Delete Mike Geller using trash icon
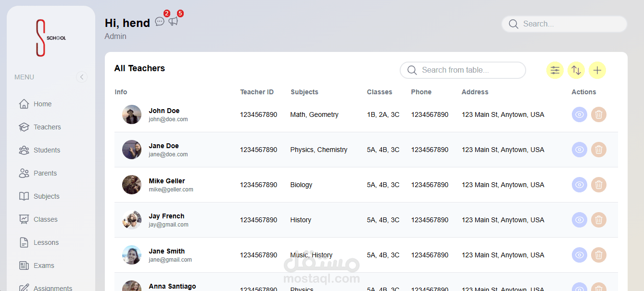 pyautogui.click(x=599, y=185)
